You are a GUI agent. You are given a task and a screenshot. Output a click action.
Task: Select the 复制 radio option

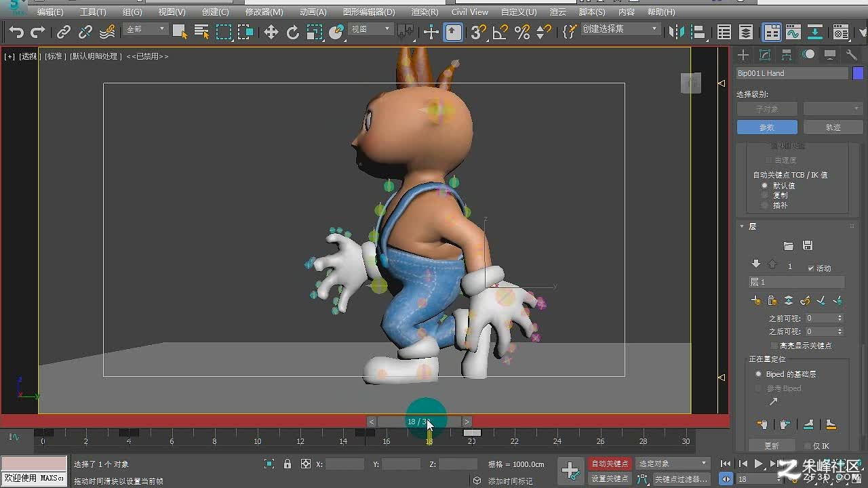click(765, 195)
